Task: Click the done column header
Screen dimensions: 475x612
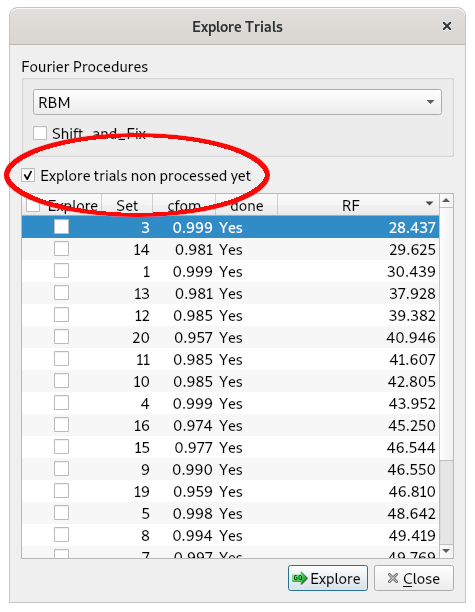Action: 247,205
